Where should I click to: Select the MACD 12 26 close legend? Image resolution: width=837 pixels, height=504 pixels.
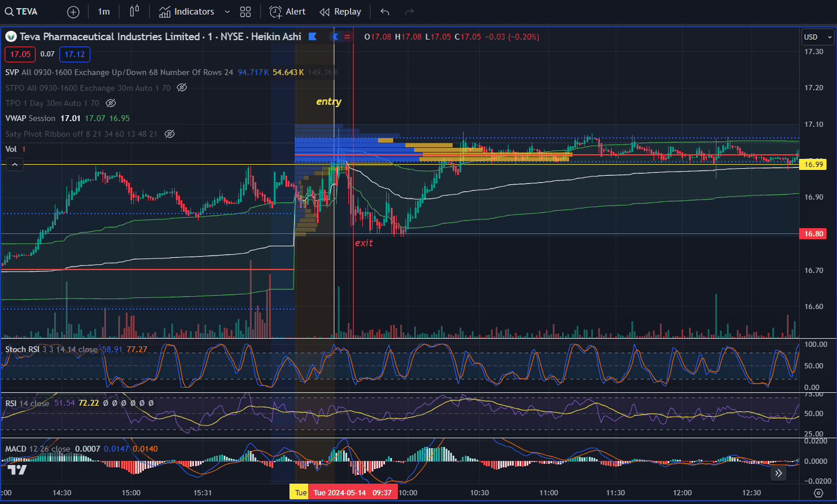click(38, 449)
